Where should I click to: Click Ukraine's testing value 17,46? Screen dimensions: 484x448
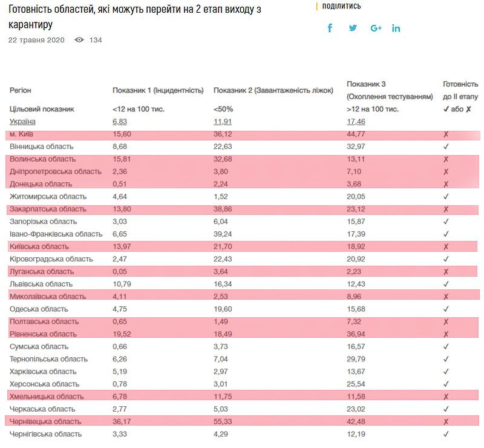click(x=356, y=122)
